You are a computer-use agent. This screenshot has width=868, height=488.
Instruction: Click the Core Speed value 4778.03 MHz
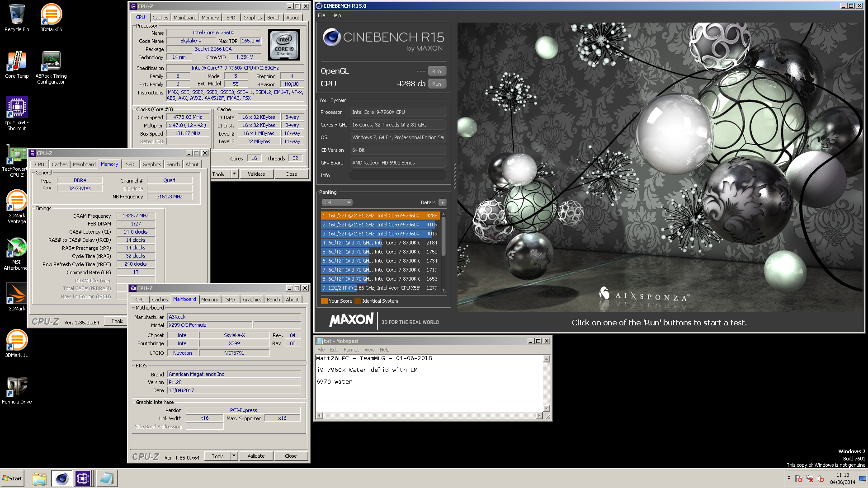pyautogui.click(x=188, y=117)
